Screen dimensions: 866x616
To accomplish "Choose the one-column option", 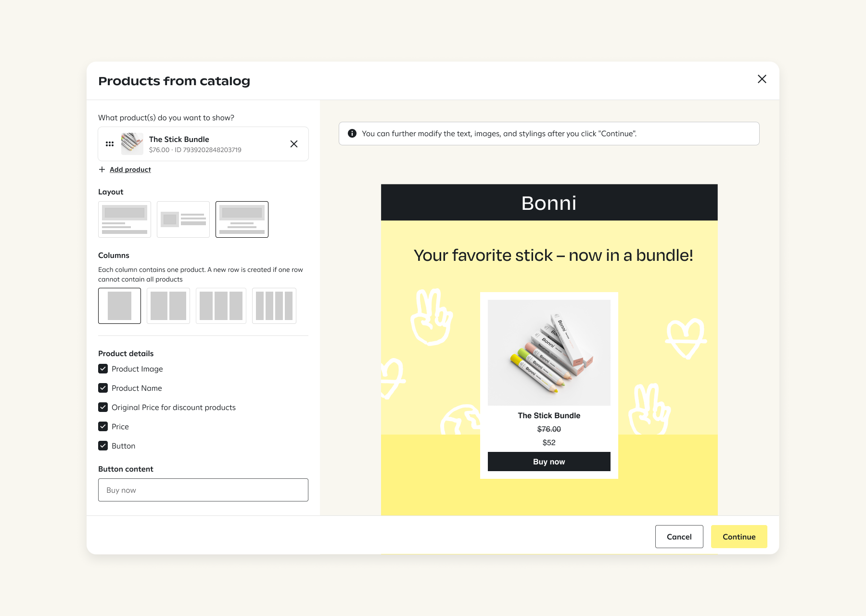I will click(x=119, y=306).
